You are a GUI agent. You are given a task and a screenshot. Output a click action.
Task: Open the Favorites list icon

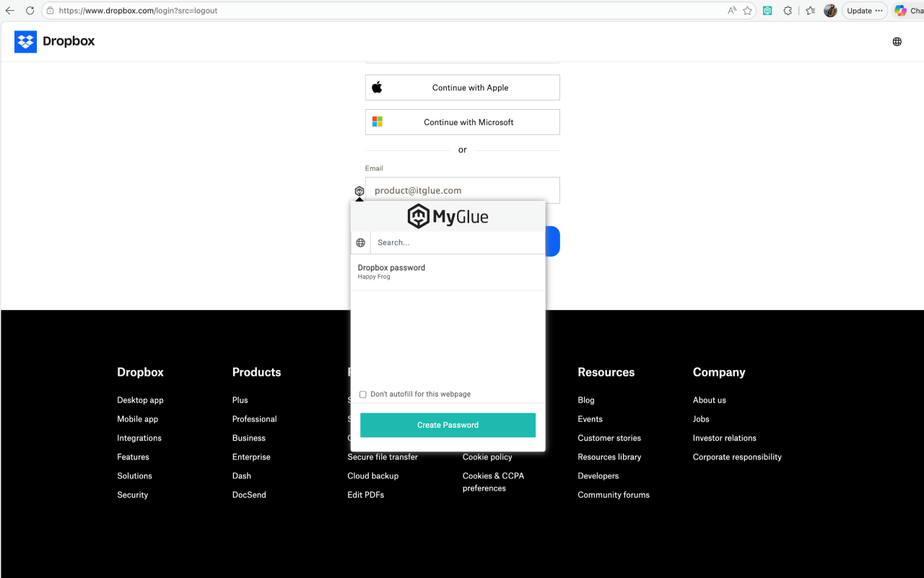810,11
